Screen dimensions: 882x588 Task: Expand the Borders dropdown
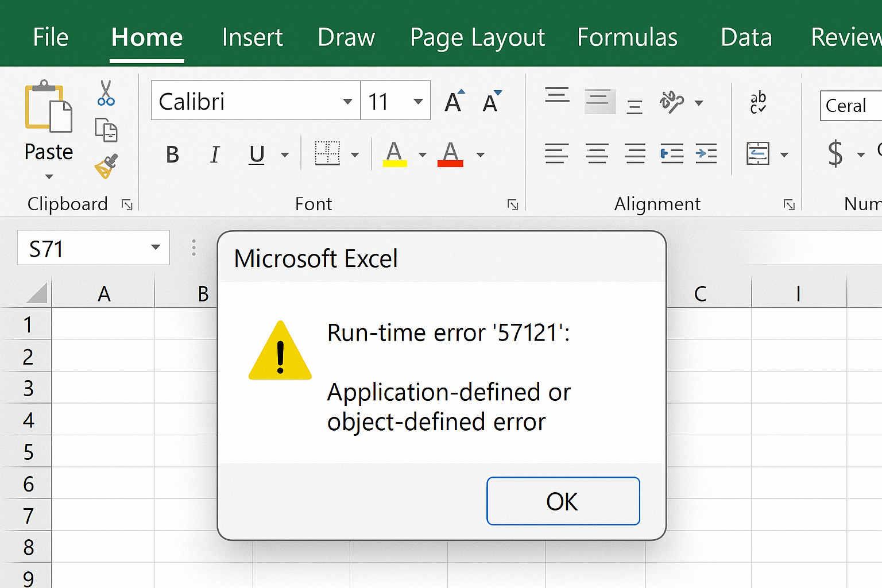click(355, 153)
